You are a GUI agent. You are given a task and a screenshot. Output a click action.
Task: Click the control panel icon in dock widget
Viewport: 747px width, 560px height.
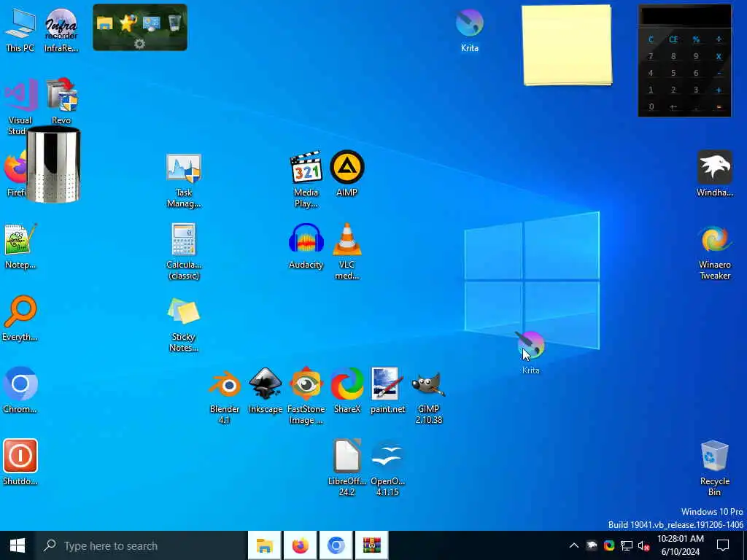pyautogui.click(x=151, y=23)
